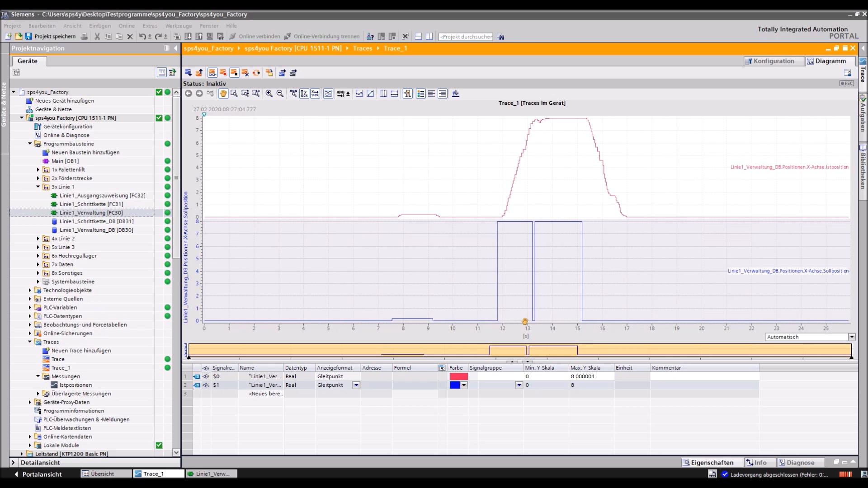Toggle visibility icon for signal $0 row
Screen dimensions: 868x488
[206, 376]
